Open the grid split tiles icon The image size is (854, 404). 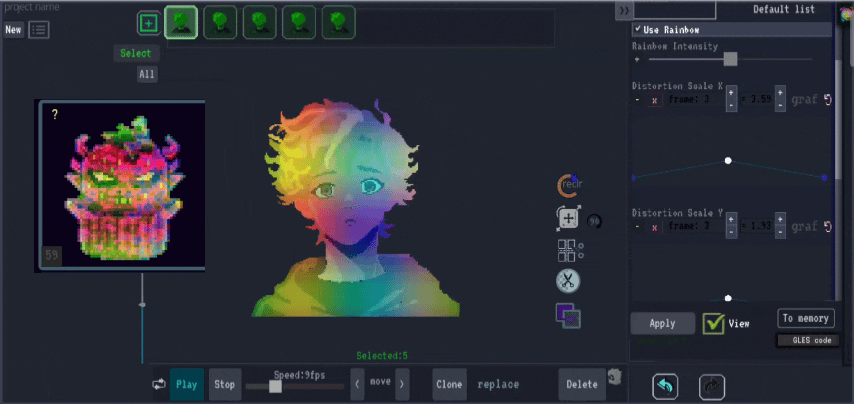point(570,250)
